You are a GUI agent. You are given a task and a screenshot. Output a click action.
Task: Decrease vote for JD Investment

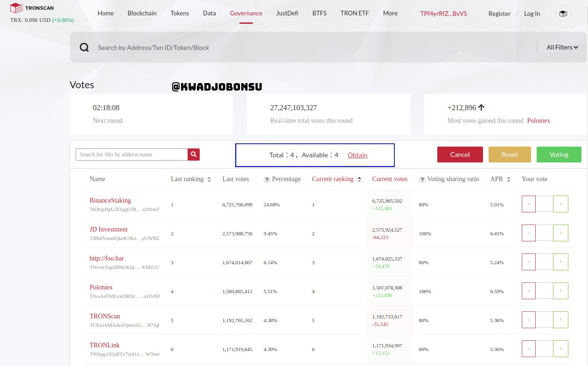[528, 233]
